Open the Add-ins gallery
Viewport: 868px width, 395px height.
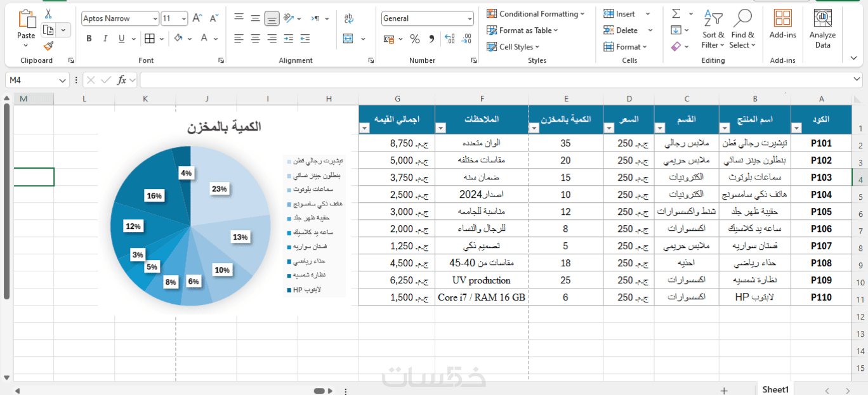tap(782, 24)
